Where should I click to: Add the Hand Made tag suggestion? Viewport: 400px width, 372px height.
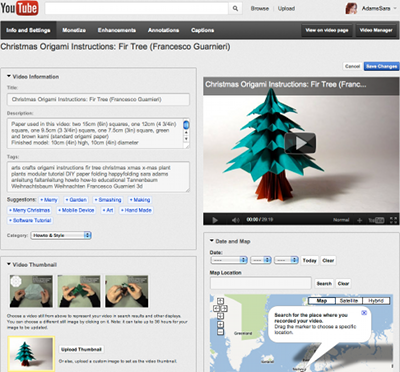136,210
